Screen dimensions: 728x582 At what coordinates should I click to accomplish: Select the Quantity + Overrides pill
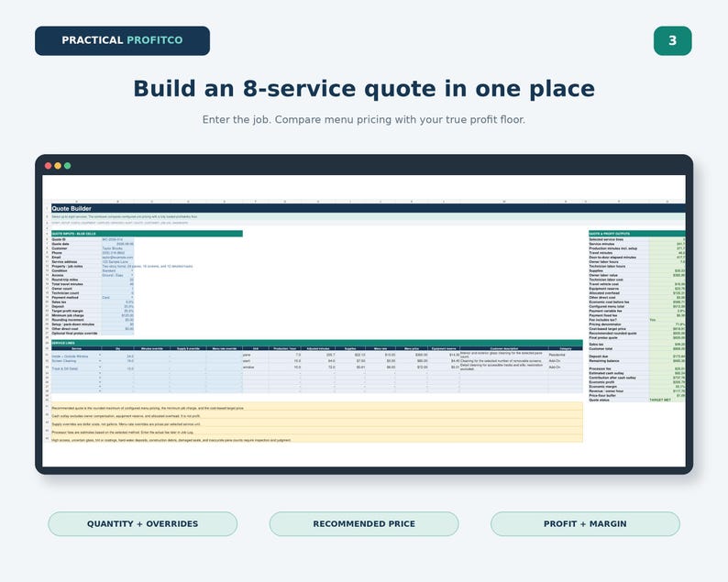tap(142, 524)
